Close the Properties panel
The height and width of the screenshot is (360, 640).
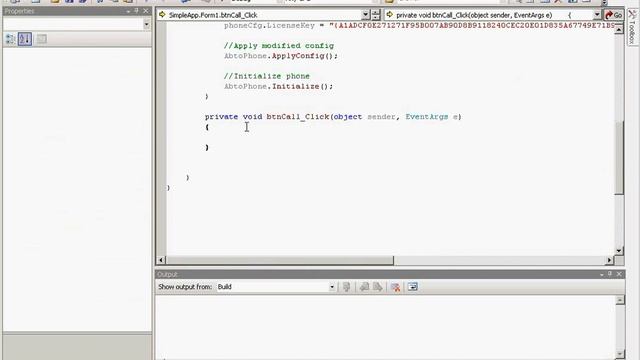[146, 11]
